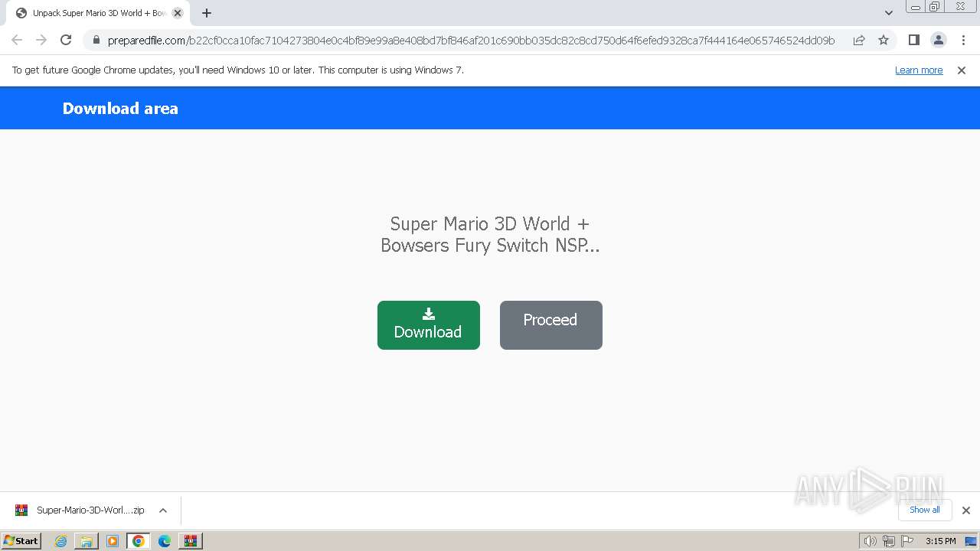The image size is (980, 551).
Task: Open WinRAR taskbar icon
Action: pyautogui.click(x=191, y=541)
